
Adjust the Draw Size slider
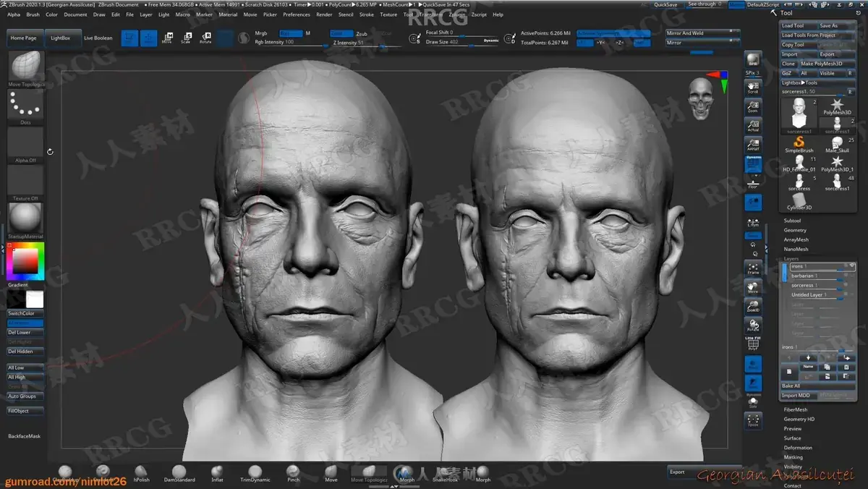coord(462,42)
